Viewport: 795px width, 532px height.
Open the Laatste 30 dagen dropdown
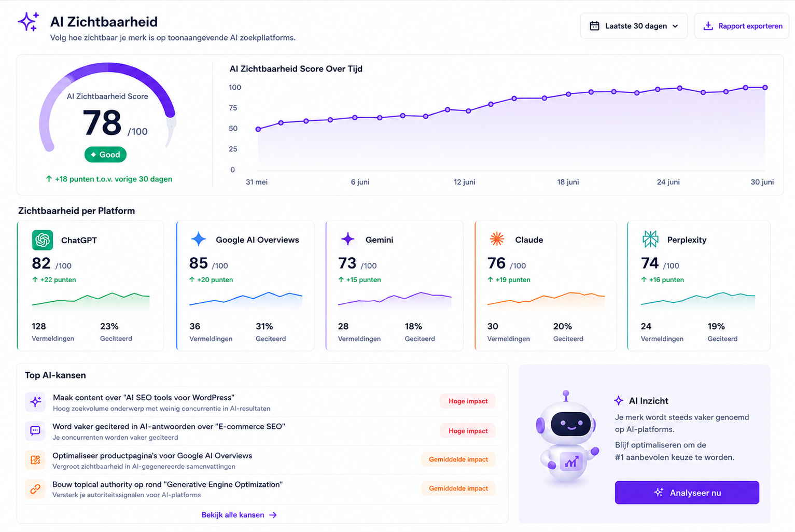click(x=634, y=26)
